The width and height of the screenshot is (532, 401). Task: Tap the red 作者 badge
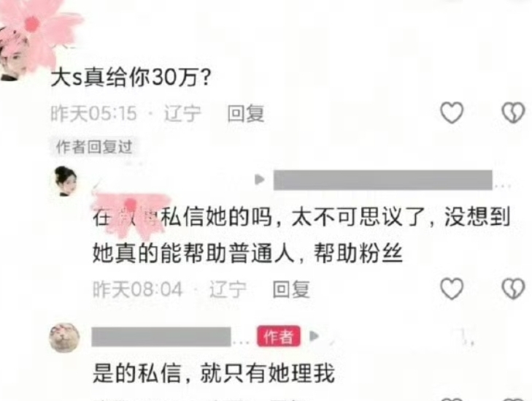pos(279,336)
